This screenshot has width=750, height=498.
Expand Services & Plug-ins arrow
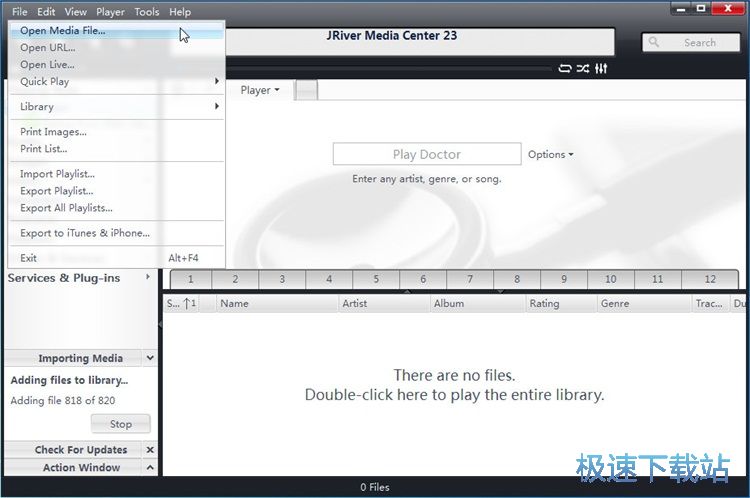click(148, 277)
